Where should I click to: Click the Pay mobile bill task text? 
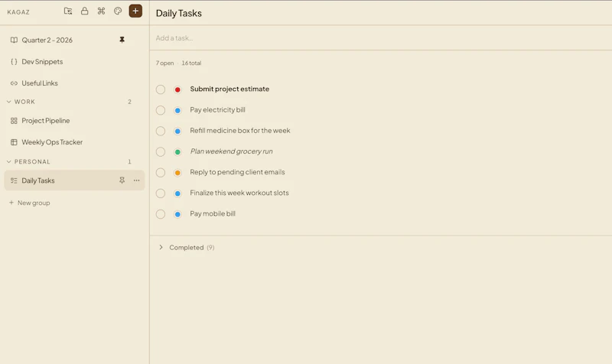pos(213,214)
